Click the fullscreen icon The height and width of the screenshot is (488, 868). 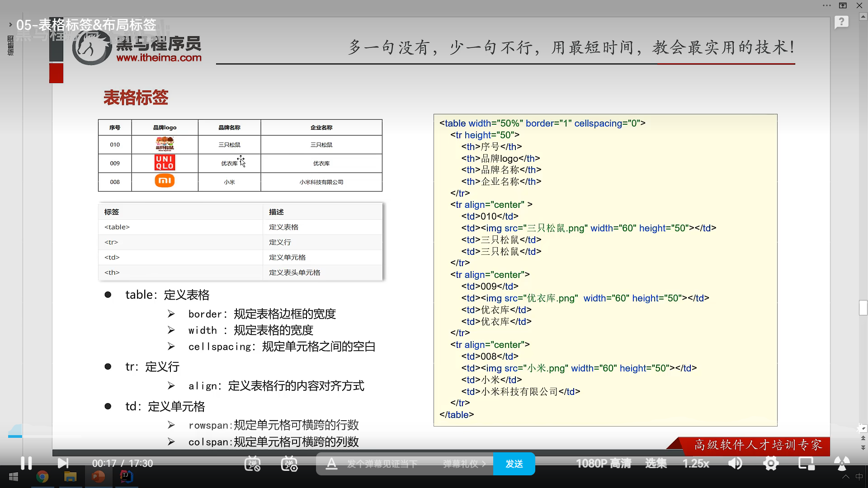point(841,464)
